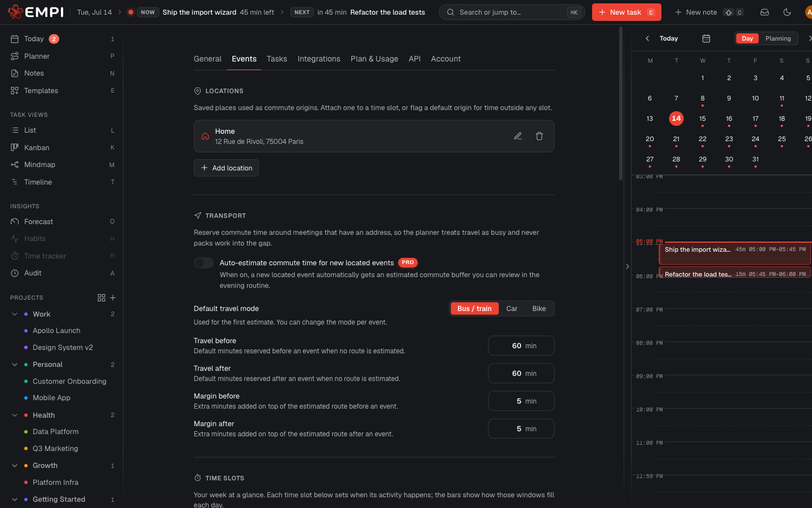Viewport: 812px width, 508px height.
Task: Open the Plan & Usage tab
Action: point(374,59)
